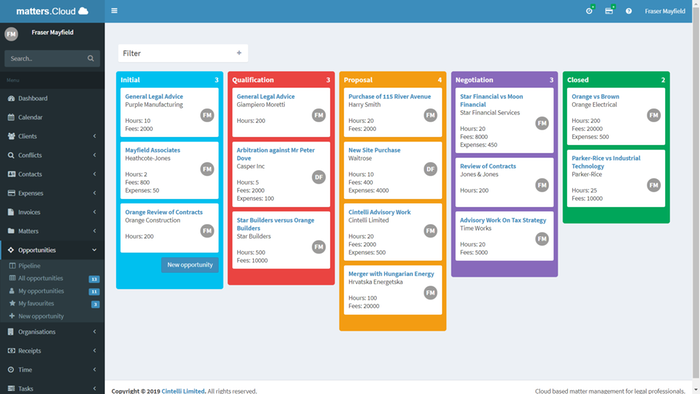The width and height of the screenshot is (700, 394).
Task: Toggle the hamburger sidebar menu icon
Action: click(x=114, y=11)
